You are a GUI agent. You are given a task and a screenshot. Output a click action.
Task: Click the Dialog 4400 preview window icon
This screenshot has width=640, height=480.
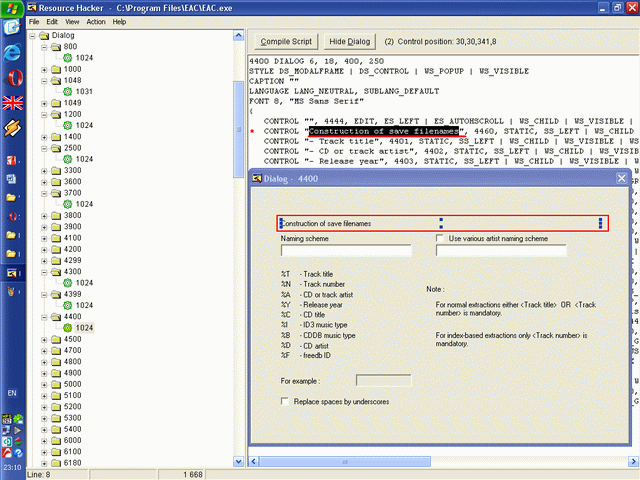coord(257,178)
